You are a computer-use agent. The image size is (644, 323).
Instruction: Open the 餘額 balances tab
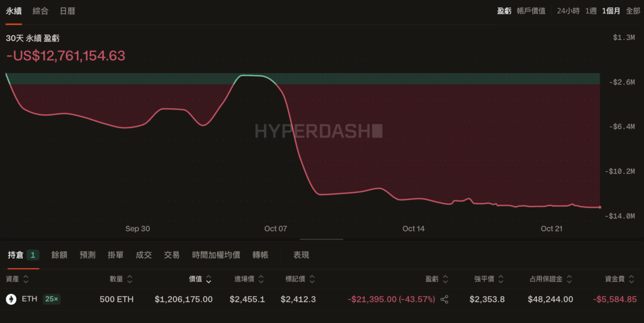59,255
